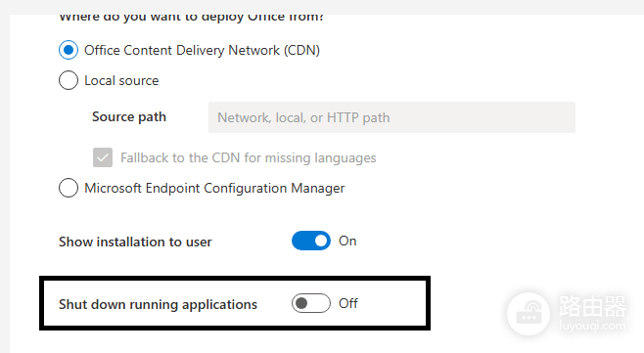This screenshot has width=644, height=353.
Task: Click the Local source label text
Action: coord(121,80)
